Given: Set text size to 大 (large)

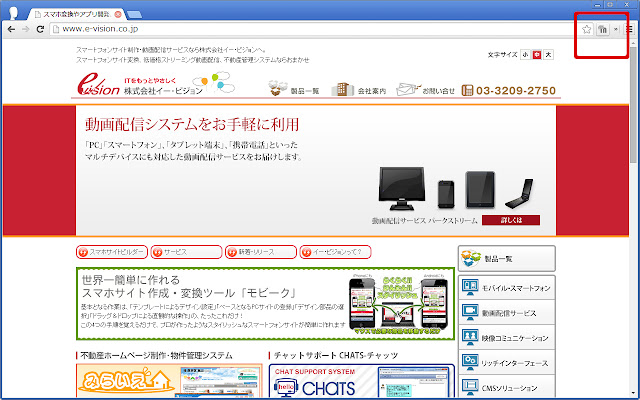Looking at the screenshot, I should coord(549,54).
